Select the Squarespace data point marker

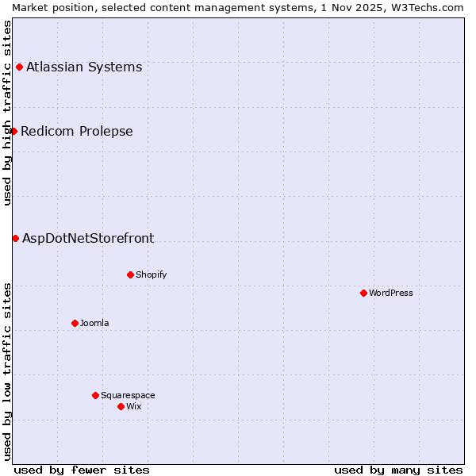[x=95, y=395]
